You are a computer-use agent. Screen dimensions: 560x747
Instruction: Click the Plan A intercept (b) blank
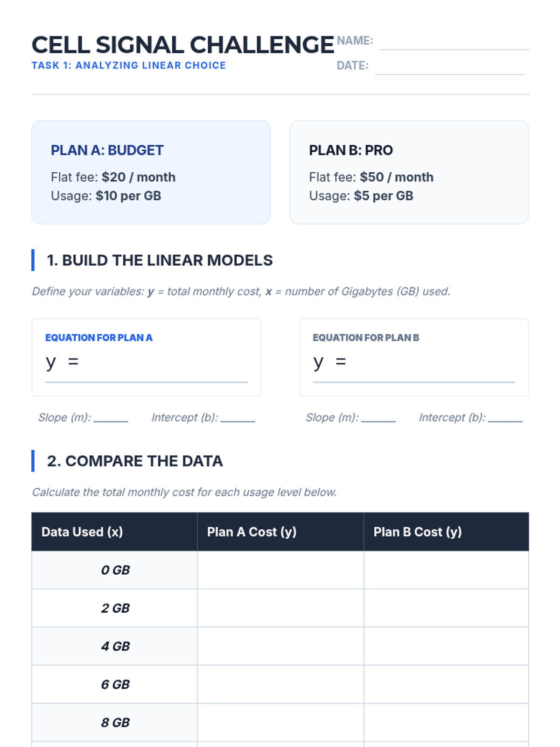[238, 418]
